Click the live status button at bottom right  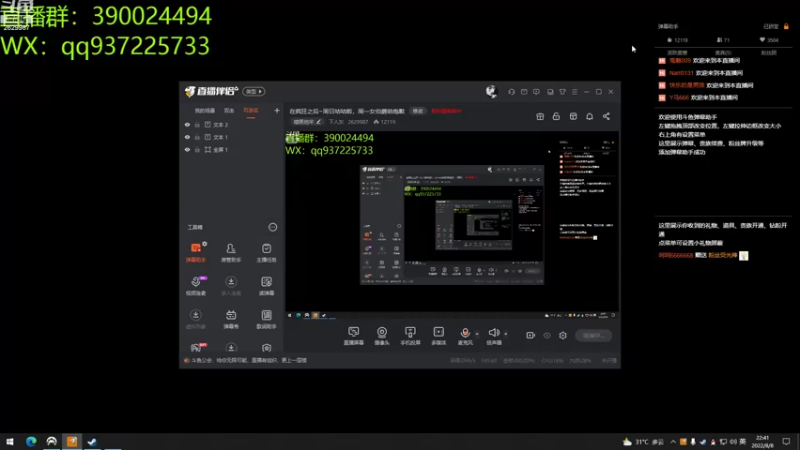(593, 335)
